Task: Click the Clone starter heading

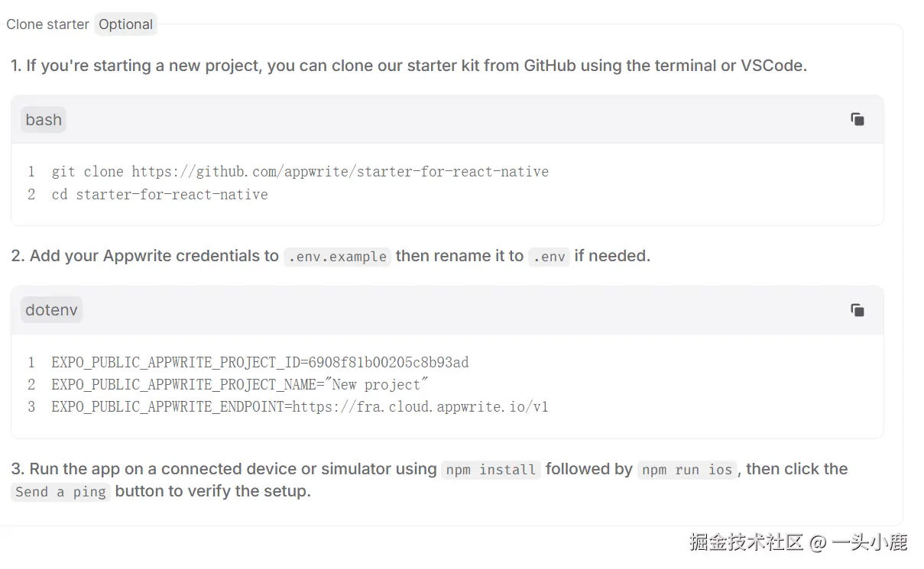Action: coord(47,24)
